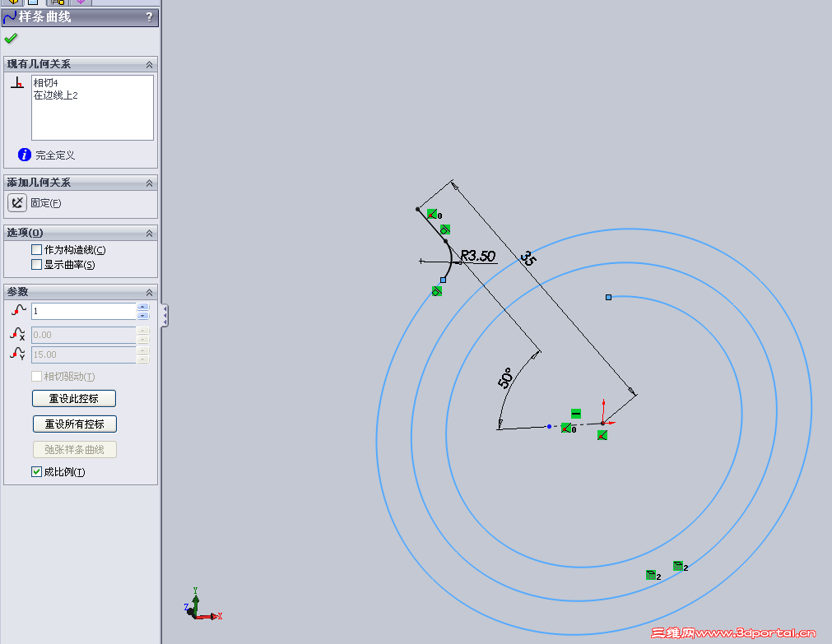Click the sketch origin with red arrows

(x=603, y=422)
